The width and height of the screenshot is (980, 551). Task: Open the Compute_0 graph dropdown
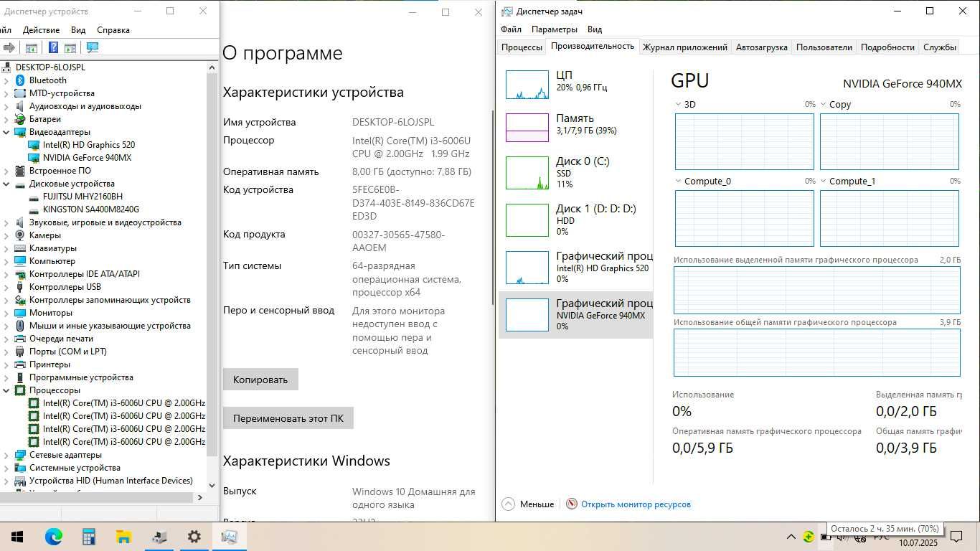(679, 182)
